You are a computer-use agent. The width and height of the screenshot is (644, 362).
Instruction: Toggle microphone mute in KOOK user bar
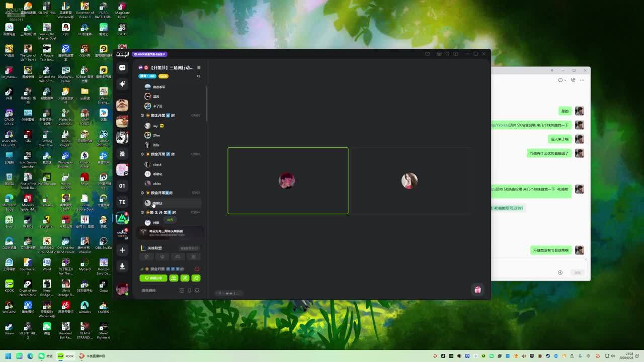point(189,290)
